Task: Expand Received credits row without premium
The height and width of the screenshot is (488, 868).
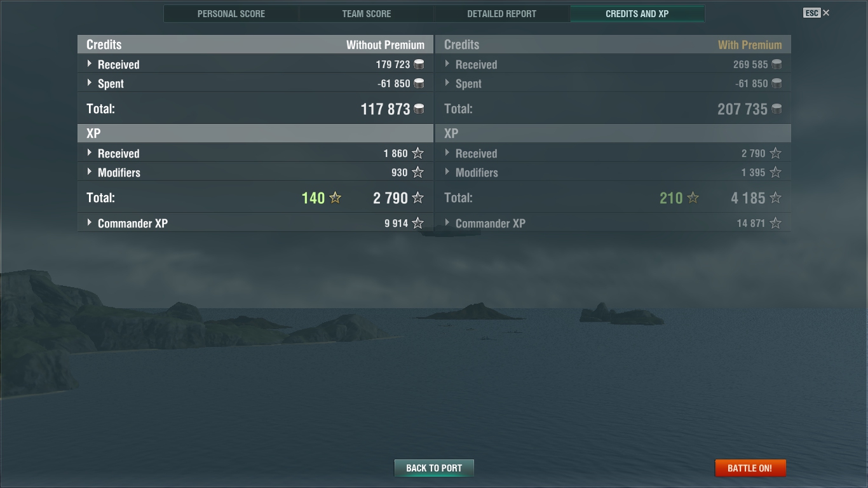Action: coord(255,64)
